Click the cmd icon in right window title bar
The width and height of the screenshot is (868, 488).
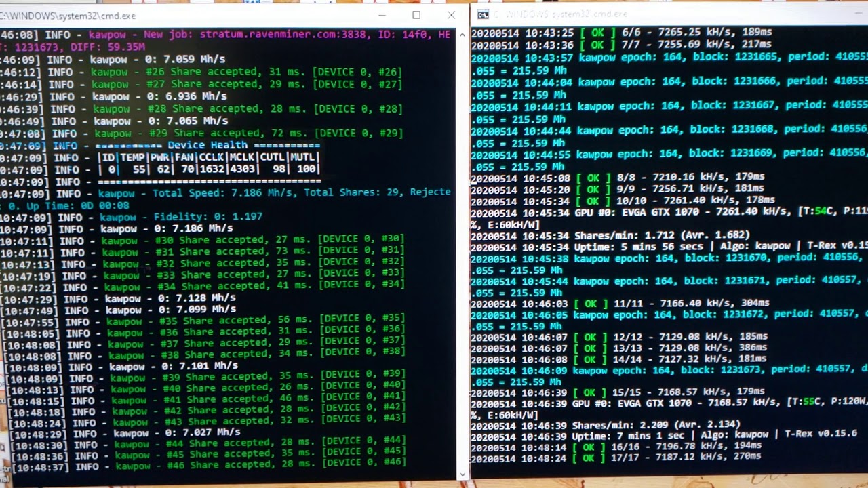[x=483, y=14]
